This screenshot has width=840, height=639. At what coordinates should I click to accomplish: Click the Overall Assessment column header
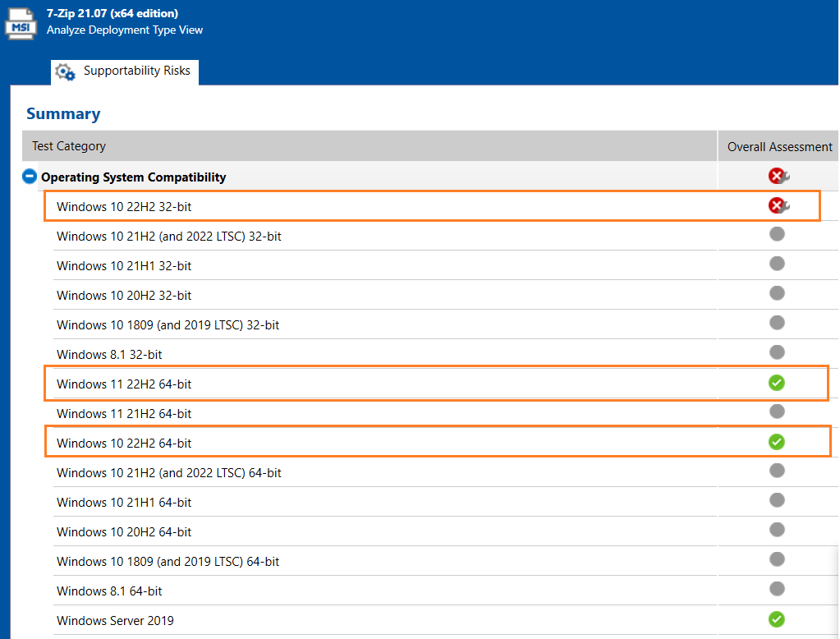point(779,146)
